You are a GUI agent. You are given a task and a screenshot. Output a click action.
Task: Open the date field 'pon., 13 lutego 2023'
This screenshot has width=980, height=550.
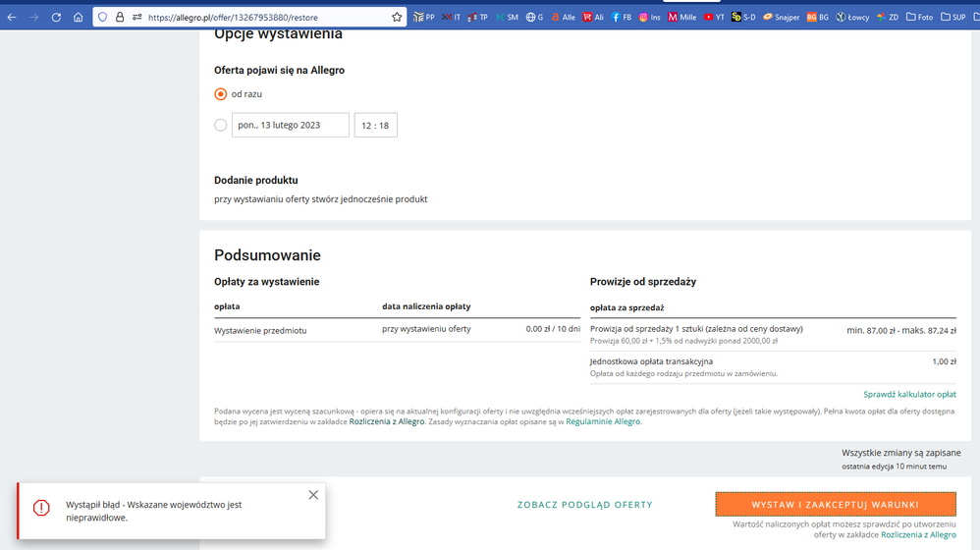pyautogui.click(x=291, y=125)
